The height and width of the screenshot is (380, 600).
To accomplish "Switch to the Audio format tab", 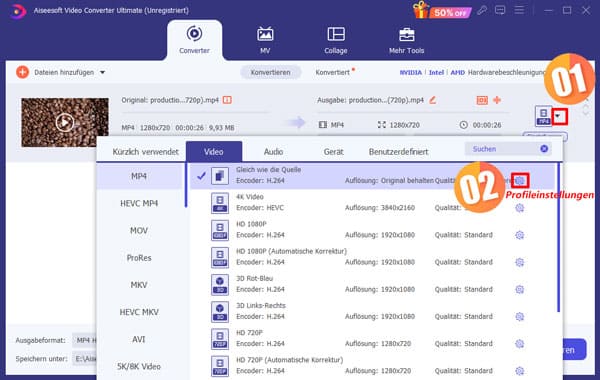I will (273, 152).
